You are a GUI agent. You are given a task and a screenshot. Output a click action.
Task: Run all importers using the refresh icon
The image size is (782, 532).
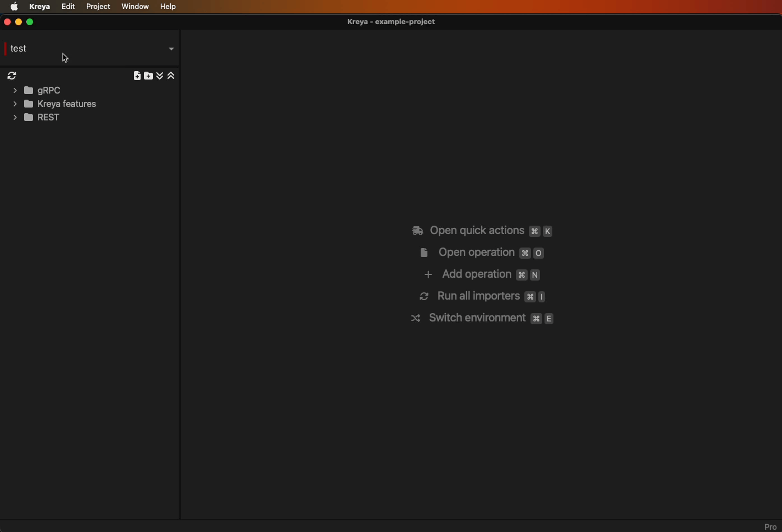click(x=12, y=76)
